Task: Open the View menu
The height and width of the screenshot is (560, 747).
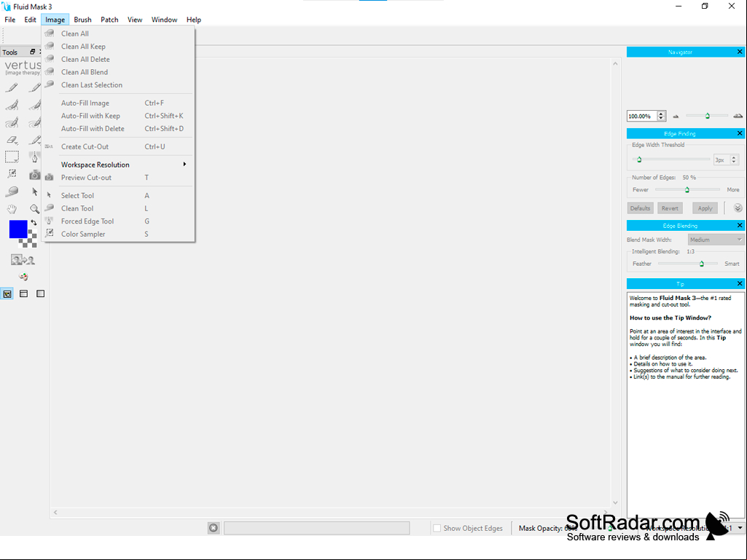Action: [x=135, y=20]
